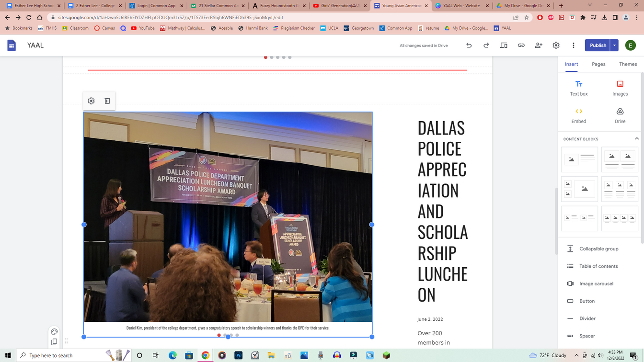Open the More options three-dot menu

pyautogui.click(x=573, y=45)
